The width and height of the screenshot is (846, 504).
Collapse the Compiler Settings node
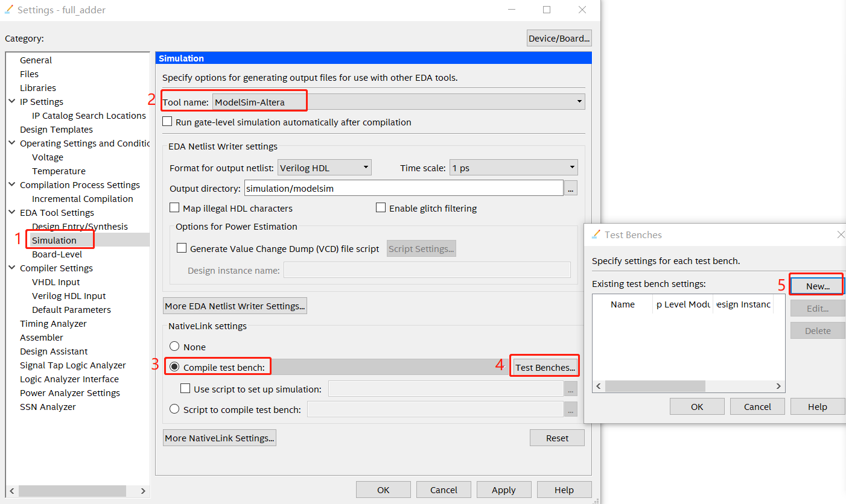[12, 268]
